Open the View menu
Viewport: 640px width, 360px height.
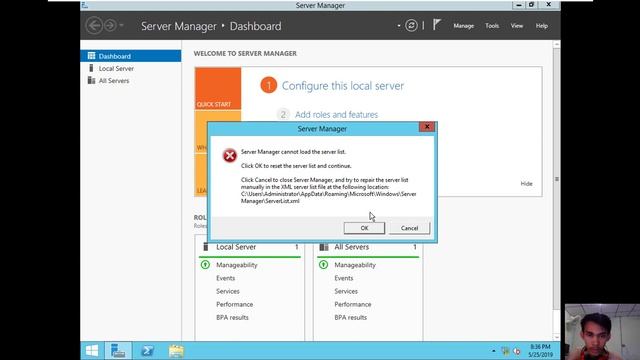[517, 26]
